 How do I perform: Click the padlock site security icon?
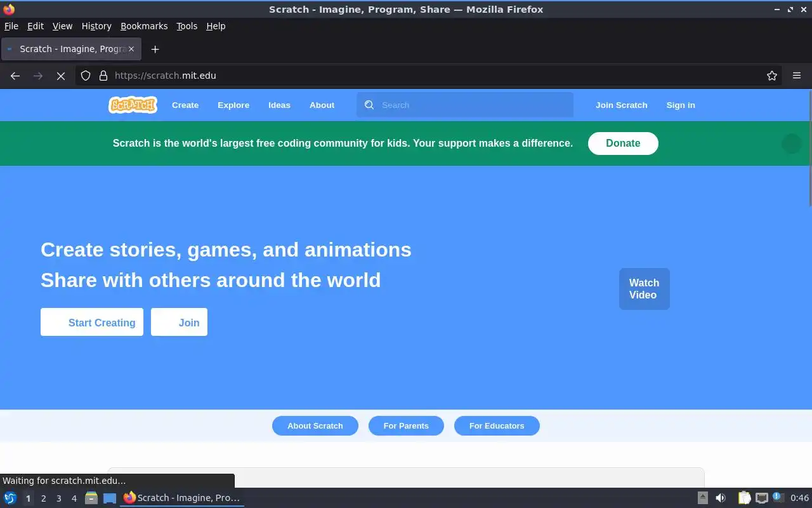[103, 76]
